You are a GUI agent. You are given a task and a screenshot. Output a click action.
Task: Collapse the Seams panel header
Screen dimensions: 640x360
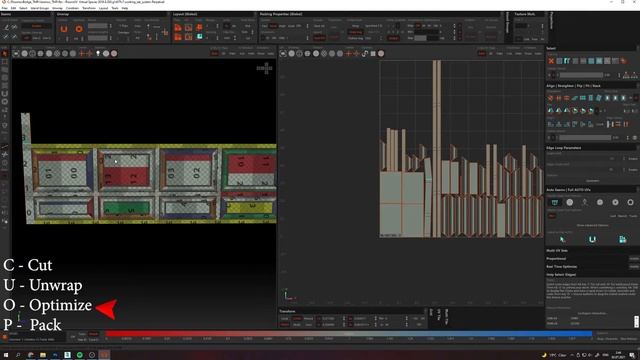coord(27,14)
